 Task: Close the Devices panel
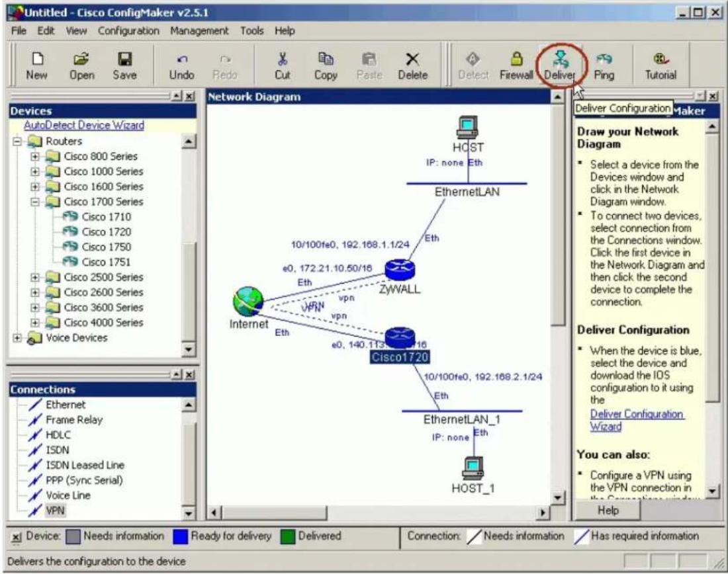[190, 96]
